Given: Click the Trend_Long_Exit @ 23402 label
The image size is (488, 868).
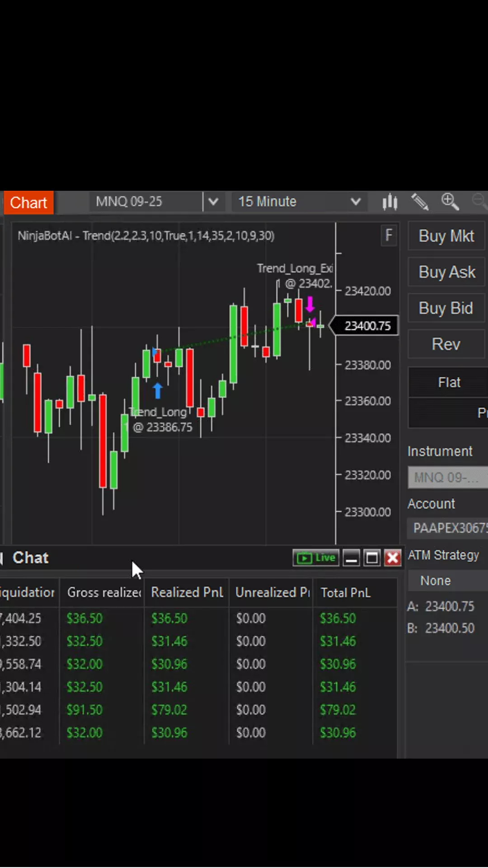Looking at the screenshot, I should pos(296,276).
